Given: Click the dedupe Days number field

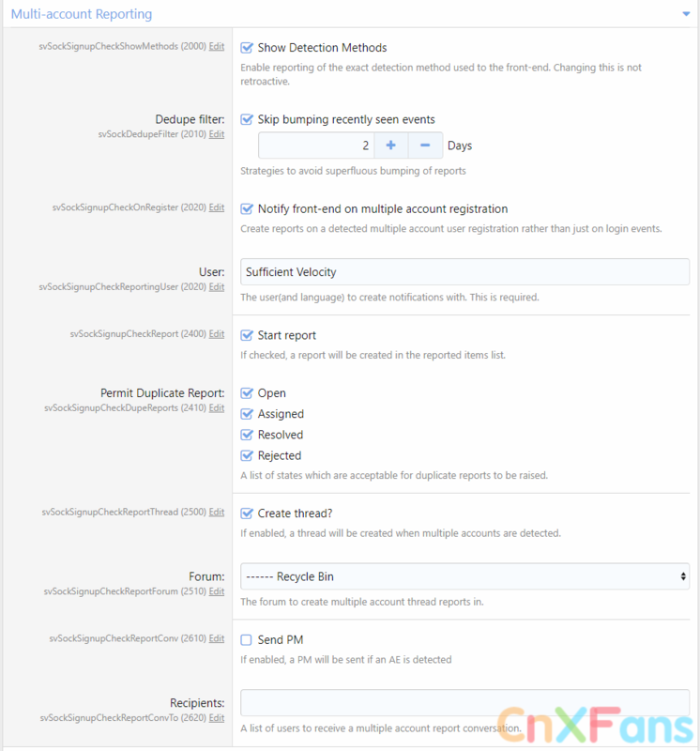Looking at the screenshot, I should click(x=316, y=146).
